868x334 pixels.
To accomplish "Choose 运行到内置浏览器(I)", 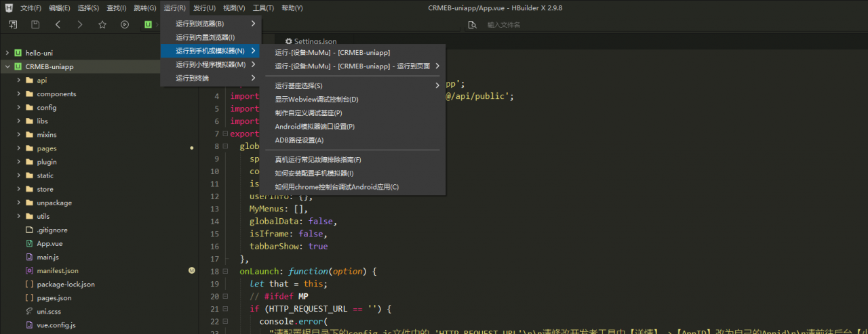I will 210,37.
